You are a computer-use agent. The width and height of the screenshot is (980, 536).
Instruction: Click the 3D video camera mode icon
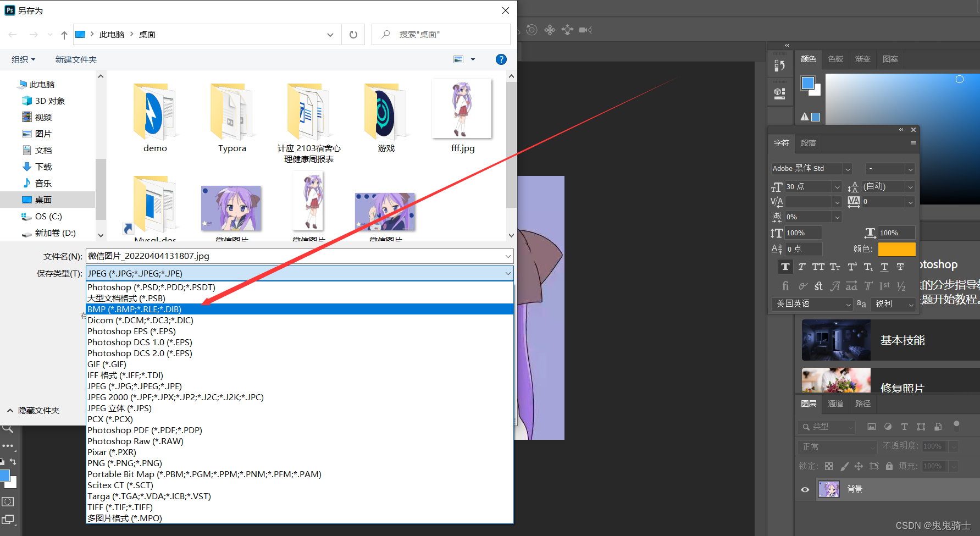click(585, 30)
